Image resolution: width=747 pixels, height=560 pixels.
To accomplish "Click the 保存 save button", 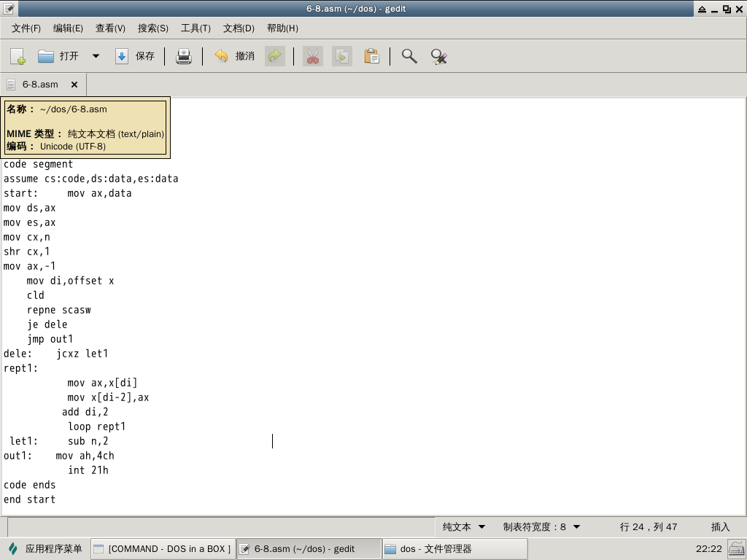I will click(136, 56).
